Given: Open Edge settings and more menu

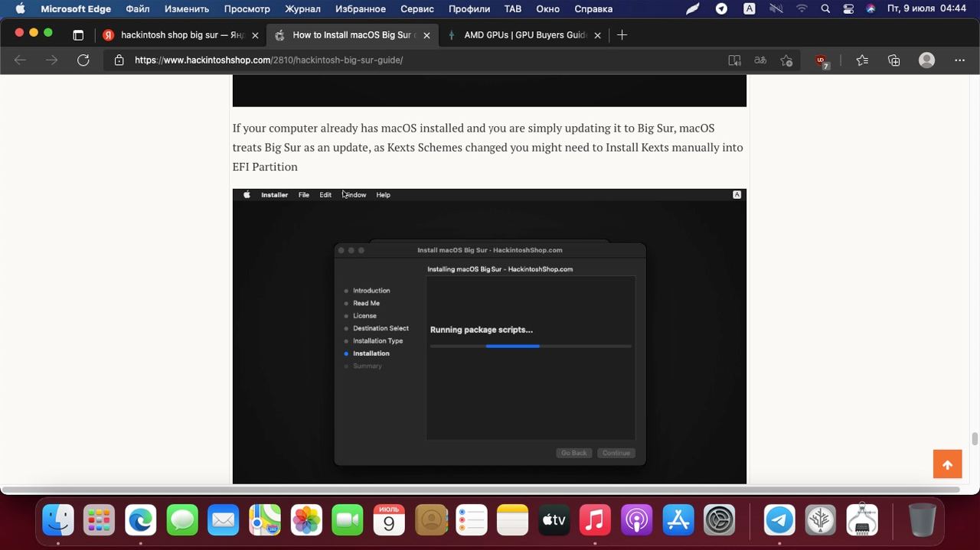Looking at the screenshot, I should pos(960,60).
